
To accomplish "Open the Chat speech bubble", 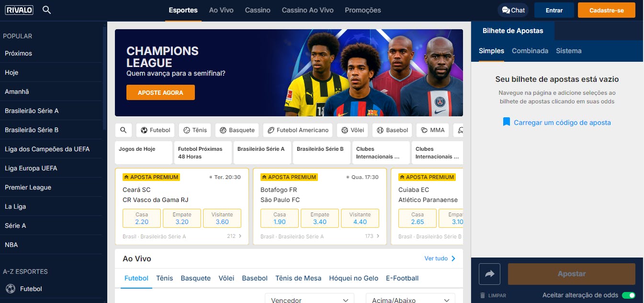I will click(x=513, y=10).
